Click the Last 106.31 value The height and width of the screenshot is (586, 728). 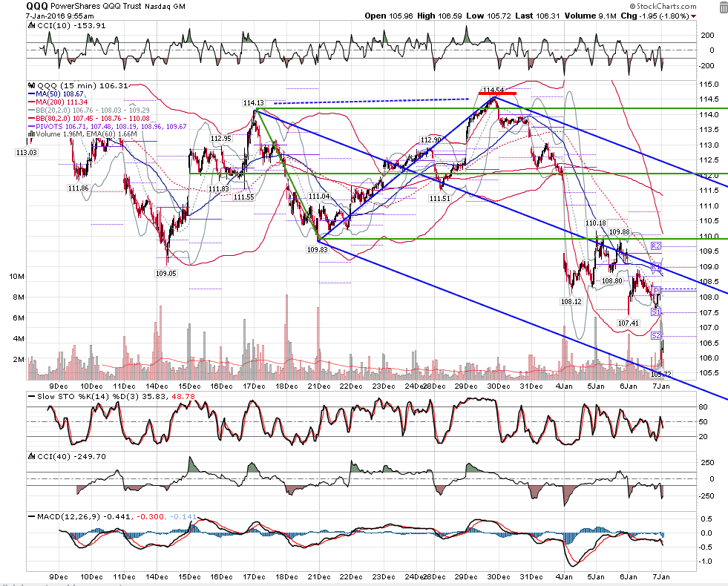(x=537, y=16)
